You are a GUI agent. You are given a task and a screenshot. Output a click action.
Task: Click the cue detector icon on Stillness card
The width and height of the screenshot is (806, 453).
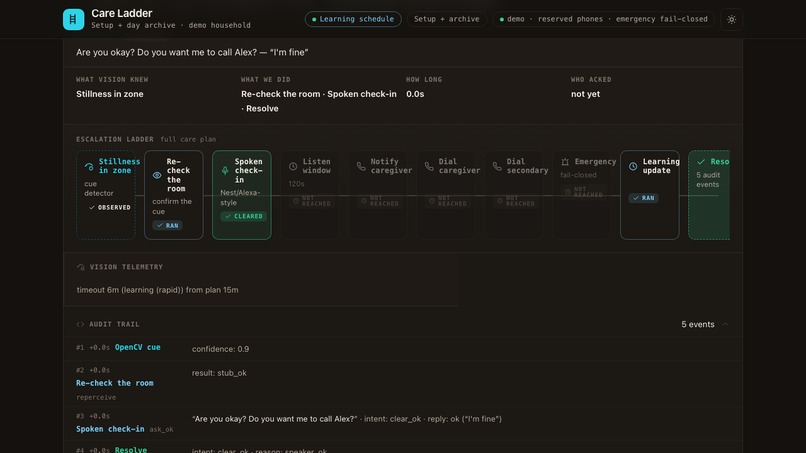click(89, 166)
